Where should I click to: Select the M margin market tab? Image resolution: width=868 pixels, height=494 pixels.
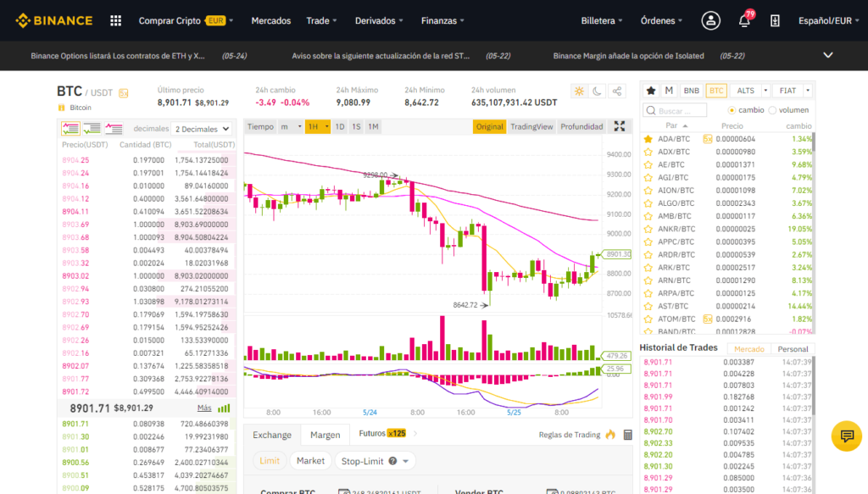669,90
